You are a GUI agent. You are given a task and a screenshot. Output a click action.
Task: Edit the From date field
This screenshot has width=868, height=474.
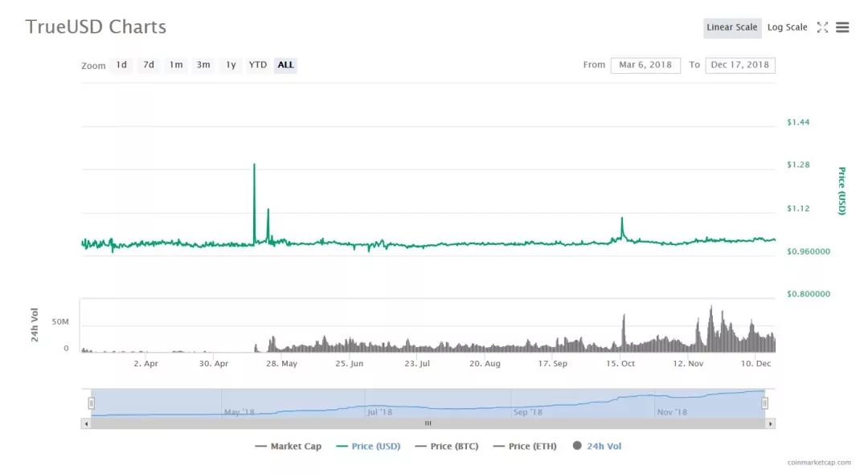pos(645,65)
